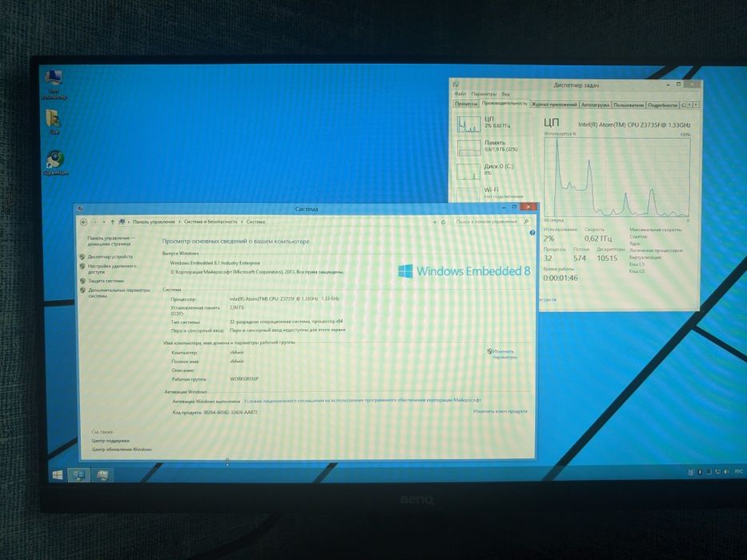Screen dimensions: 747x560
Task: Open the 'Диспетчер устройств' link
Action: pos(110,257)
